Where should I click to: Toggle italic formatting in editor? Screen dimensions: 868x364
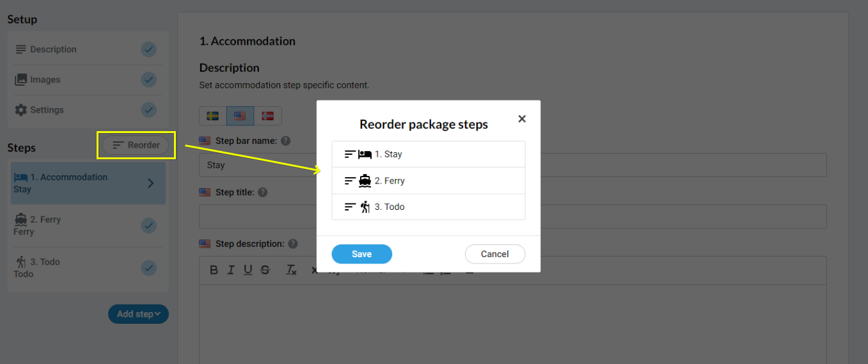[x=231, y=270]
